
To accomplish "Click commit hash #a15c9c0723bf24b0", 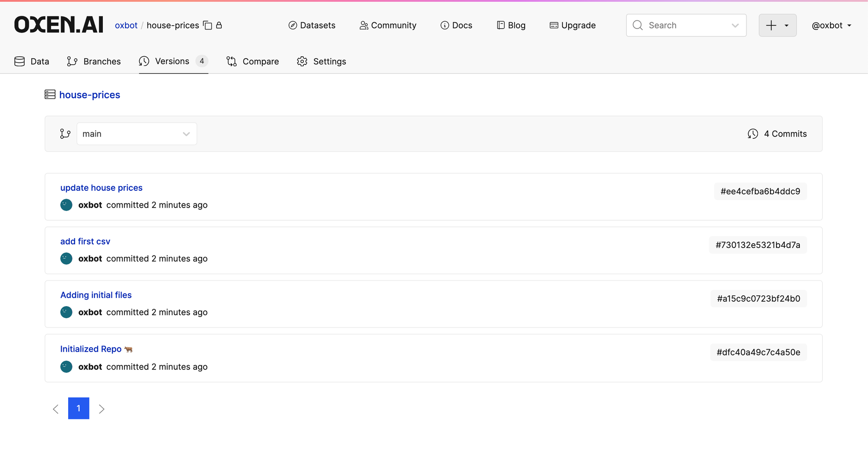I will click(759, 298).
